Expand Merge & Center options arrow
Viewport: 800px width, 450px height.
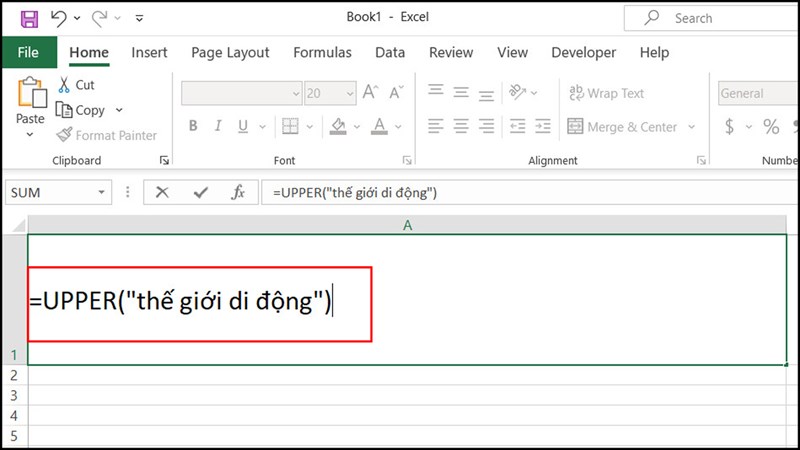tap(691, 127)
